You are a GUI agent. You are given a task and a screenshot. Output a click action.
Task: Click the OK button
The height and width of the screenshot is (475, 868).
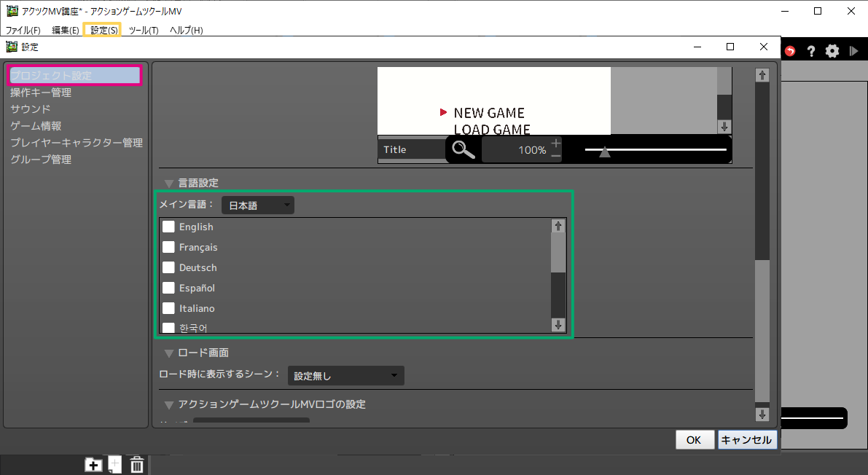693,440
